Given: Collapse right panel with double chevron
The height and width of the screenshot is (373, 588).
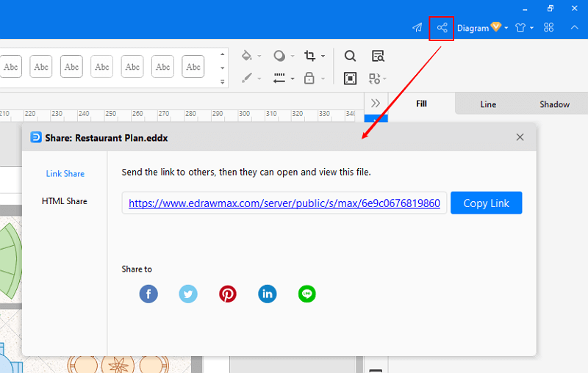Looking at the screenshot, I should pyautogui.click(x=376, y=103).
